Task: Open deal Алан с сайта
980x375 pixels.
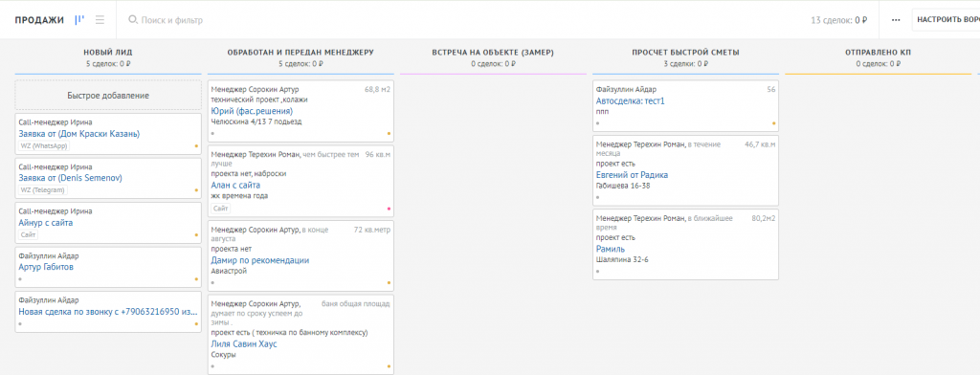Action: [235, 185]
